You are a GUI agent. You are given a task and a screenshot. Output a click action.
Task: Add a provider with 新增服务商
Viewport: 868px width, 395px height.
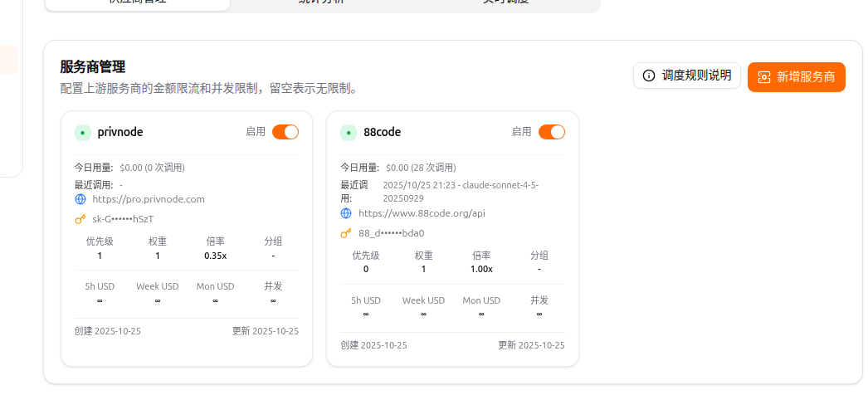pyautogui.click(x=797, y=77)
